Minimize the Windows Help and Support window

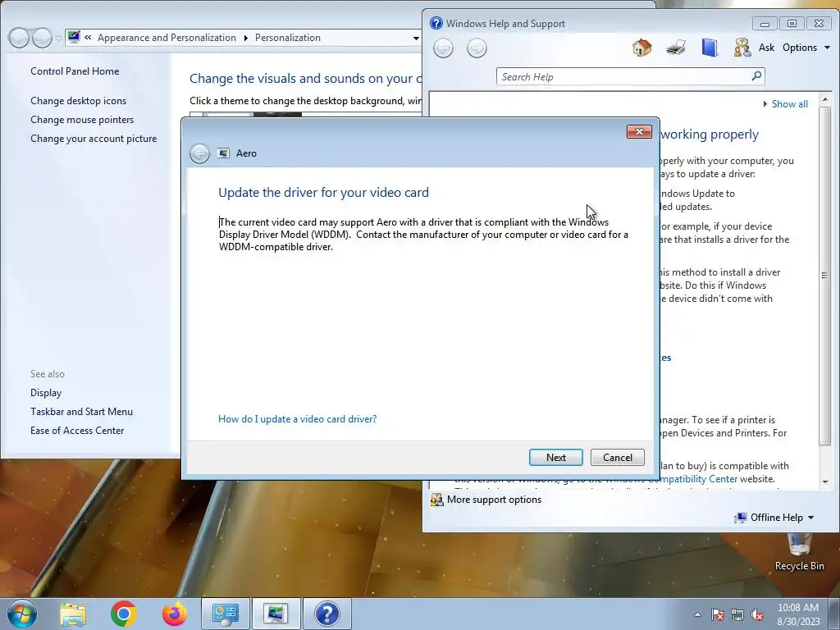coord(765,24)
